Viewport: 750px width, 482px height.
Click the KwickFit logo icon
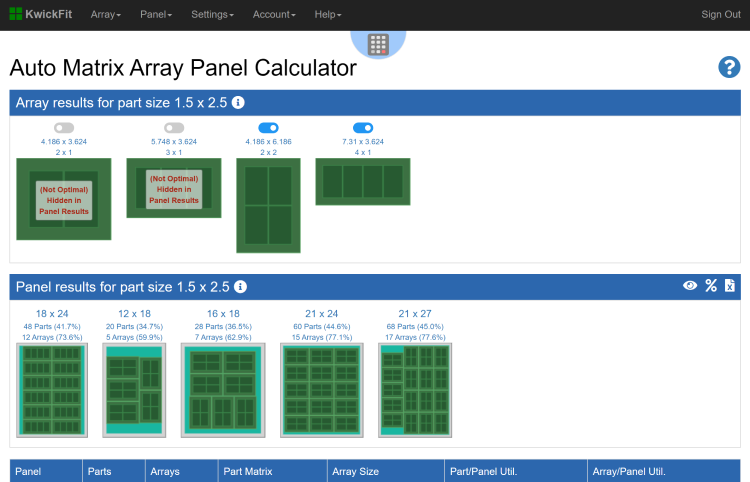coord(16,15)
